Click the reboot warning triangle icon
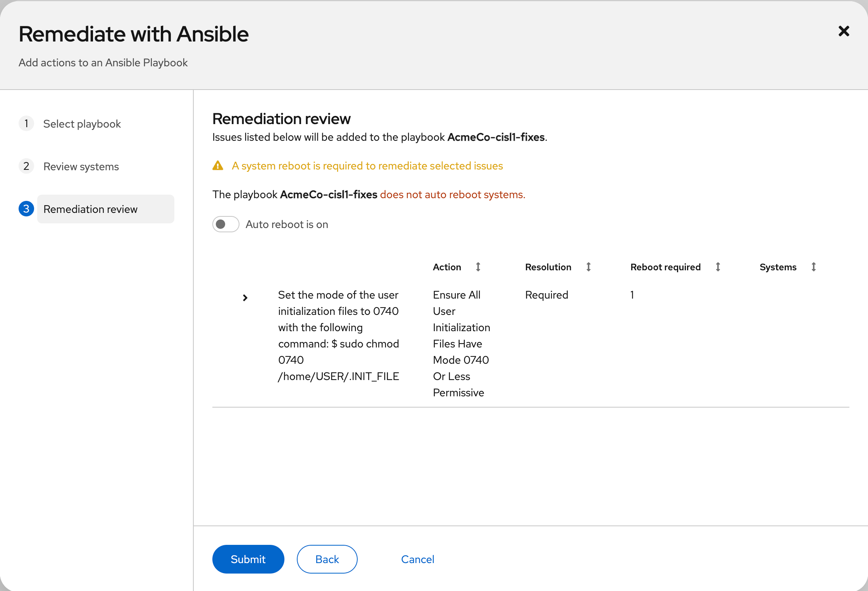The image size is (868, 591). pos(218,166)
